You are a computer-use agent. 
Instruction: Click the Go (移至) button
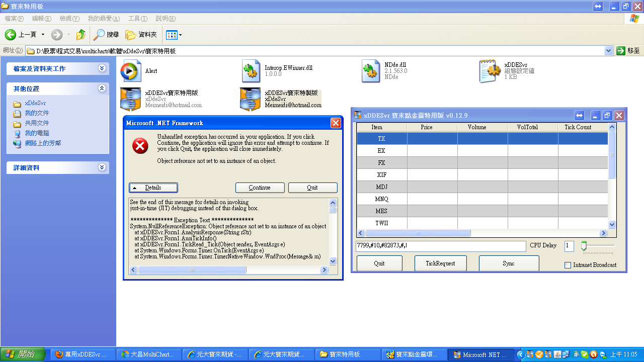tap(628, 51)
